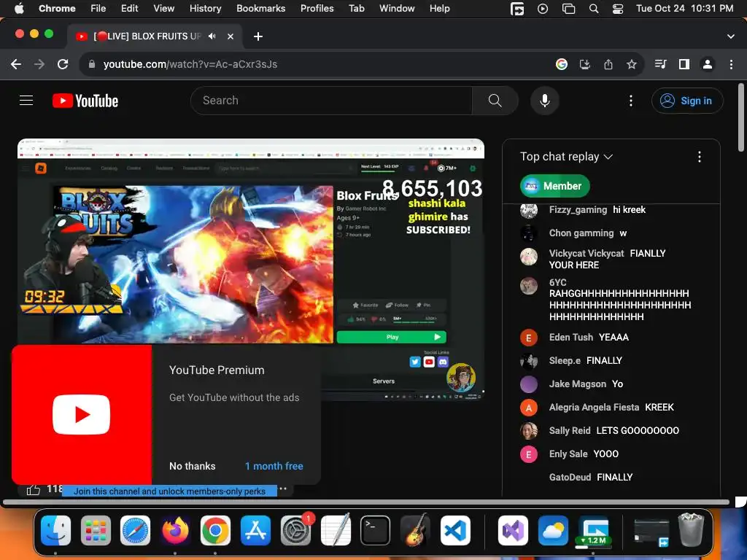Click the green Play button in video
Viewport: 747px width, 560px height.
(392, 337)
